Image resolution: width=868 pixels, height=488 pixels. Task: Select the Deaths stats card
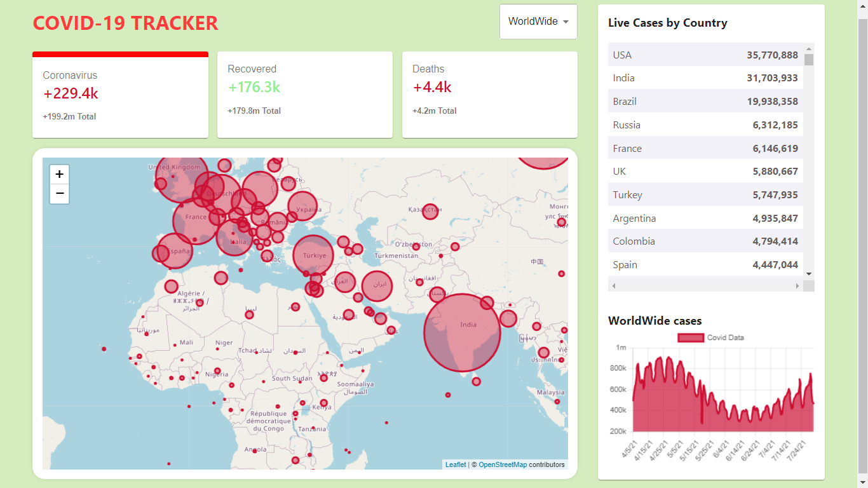click(x=490, y=95)
